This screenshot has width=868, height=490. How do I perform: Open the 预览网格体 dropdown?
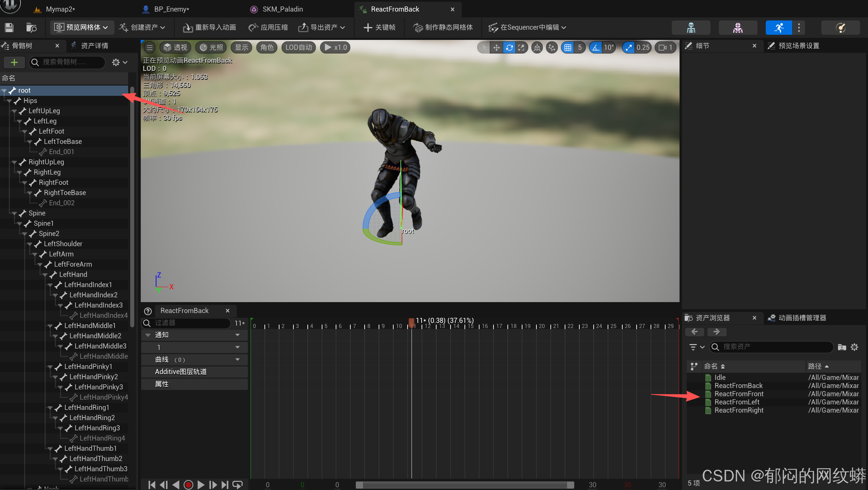click(82, 27)
